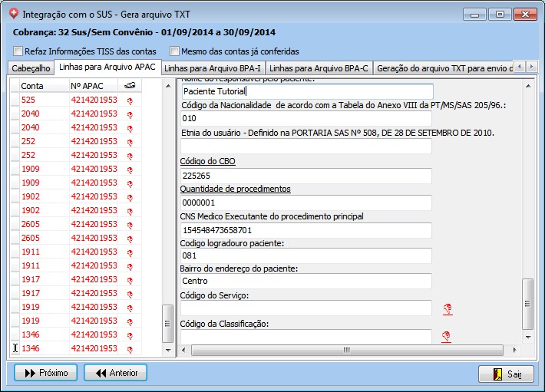Click the red icon in the first Conta 1909 row
The image size is (545, 392).
pos(130,170)
